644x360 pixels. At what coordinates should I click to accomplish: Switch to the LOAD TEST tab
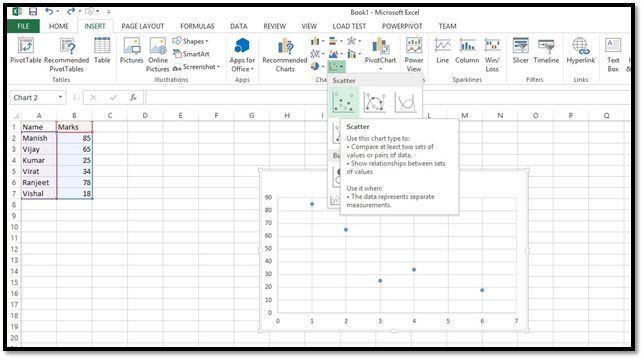(349, 26)
